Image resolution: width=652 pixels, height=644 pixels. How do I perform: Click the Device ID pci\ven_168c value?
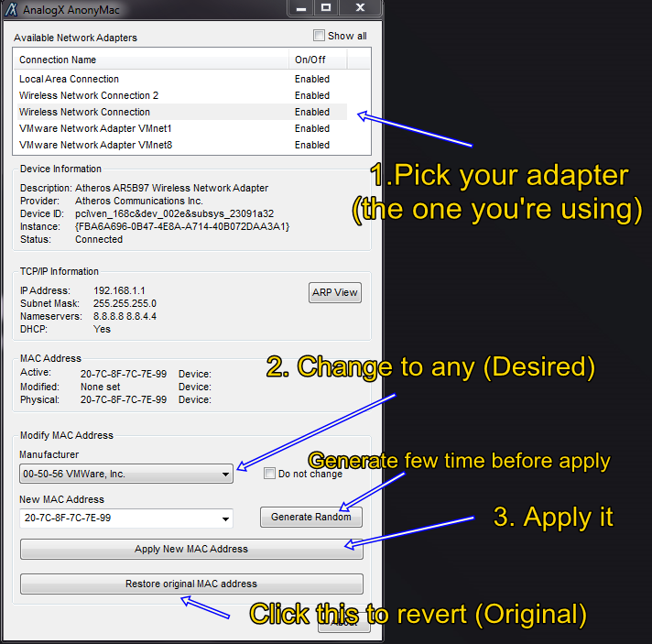point(175,213)
